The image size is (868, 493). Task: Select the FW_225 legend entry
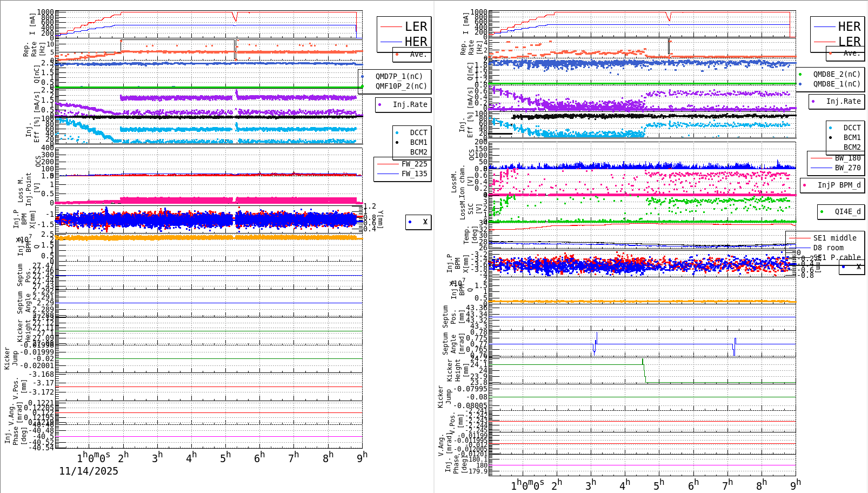pyautogui.click(x=414, y=164)
